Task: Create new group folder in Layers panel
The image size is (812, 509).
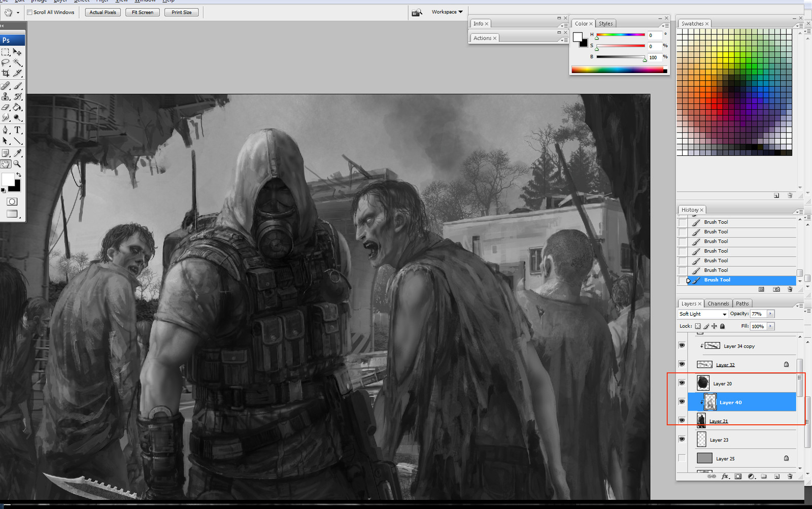Action: (x=763, y=476)
